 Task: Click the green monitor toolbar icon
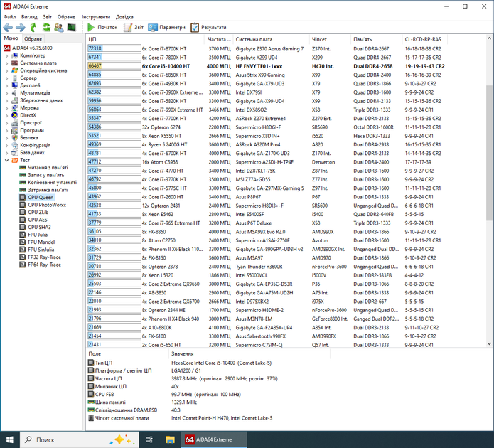click(72, 28)
